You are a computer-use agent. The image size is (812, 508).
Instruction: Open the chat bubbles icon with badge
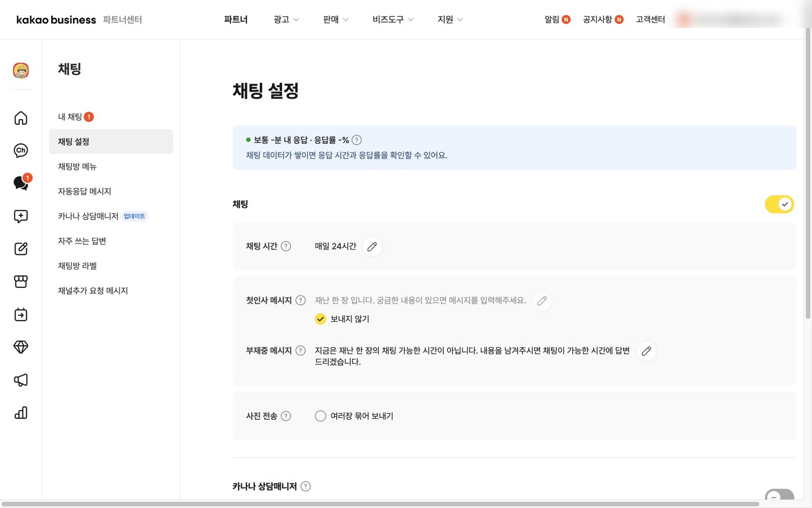21,183
